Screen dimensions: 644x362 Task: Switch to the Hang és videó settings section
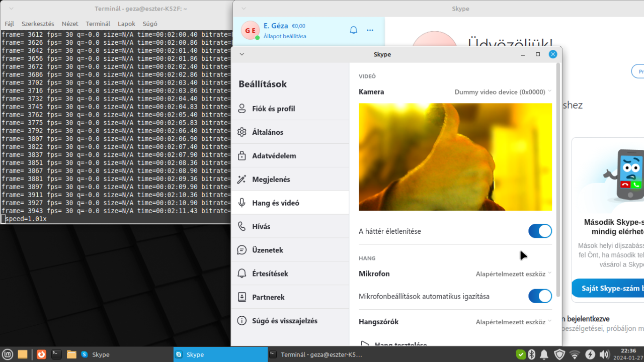[x=290, y=203]
